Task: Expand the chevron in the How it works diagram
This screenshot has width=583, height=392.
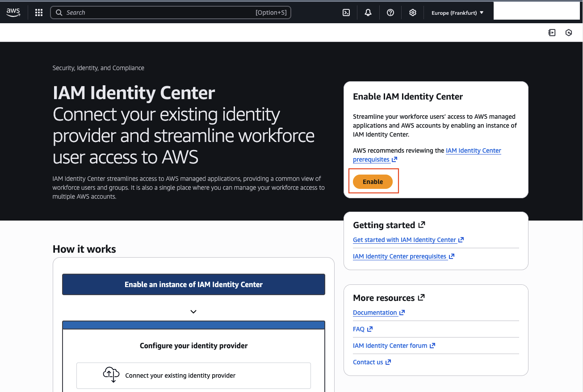Action: (193, 312)
